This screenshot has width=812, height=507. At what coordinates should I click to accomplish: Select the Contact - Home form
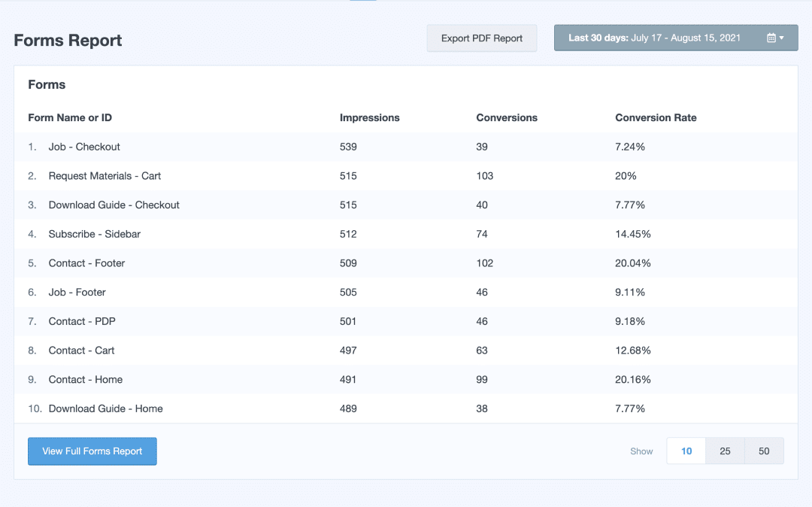(x=85, y=380)
